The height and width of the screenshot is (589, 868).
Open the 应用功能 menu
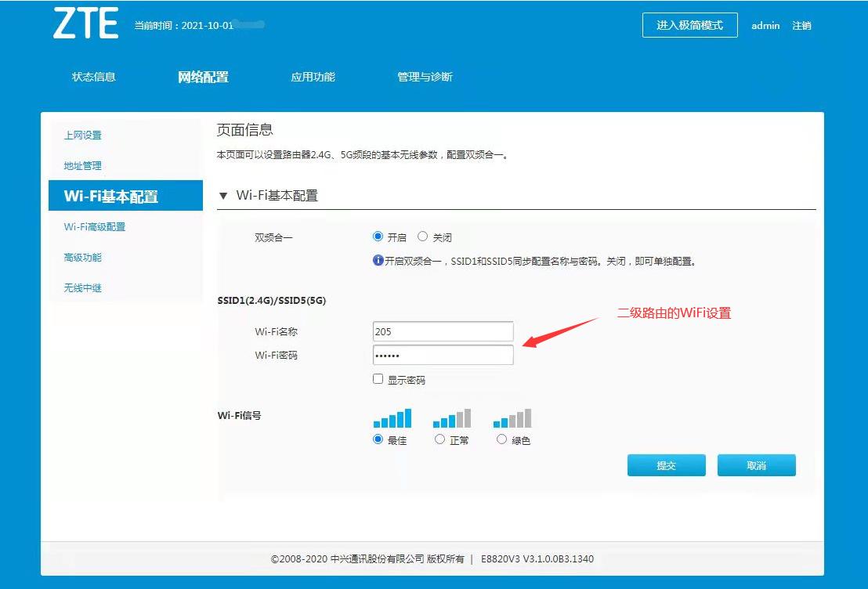[313, 77]
